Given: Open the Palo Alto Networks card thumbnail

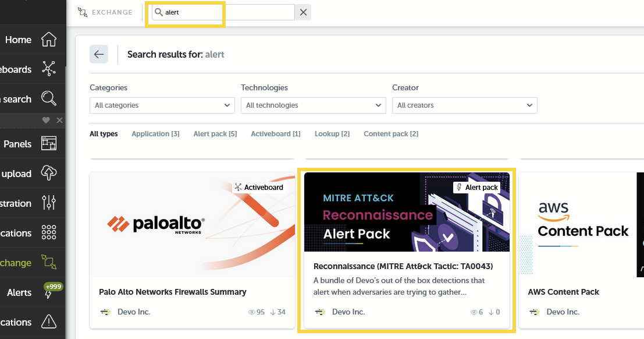Looking at the screenshot, I should (x=192, y=225).
